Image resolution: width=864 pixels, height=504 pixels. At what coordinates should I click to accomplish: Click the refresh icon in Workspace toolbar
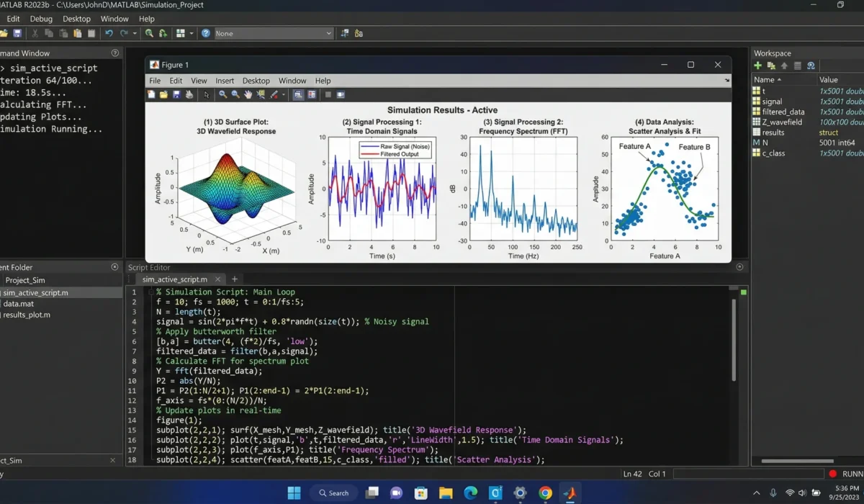coord(811,66)
